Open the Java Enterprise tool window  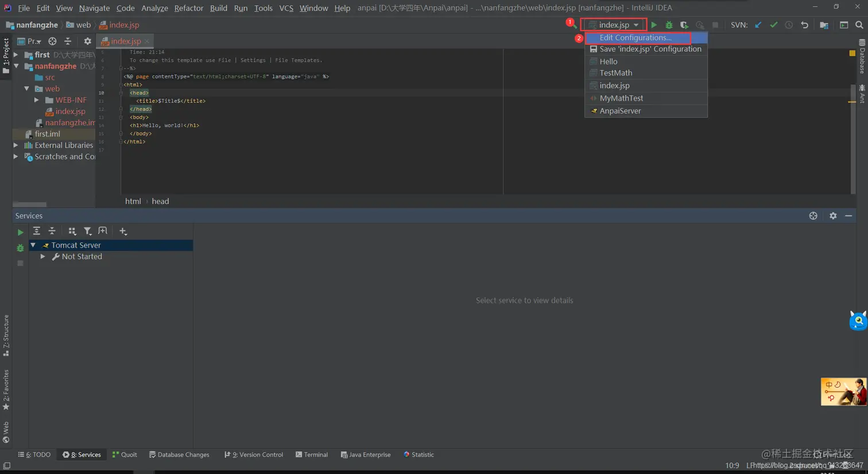point(366,454)
